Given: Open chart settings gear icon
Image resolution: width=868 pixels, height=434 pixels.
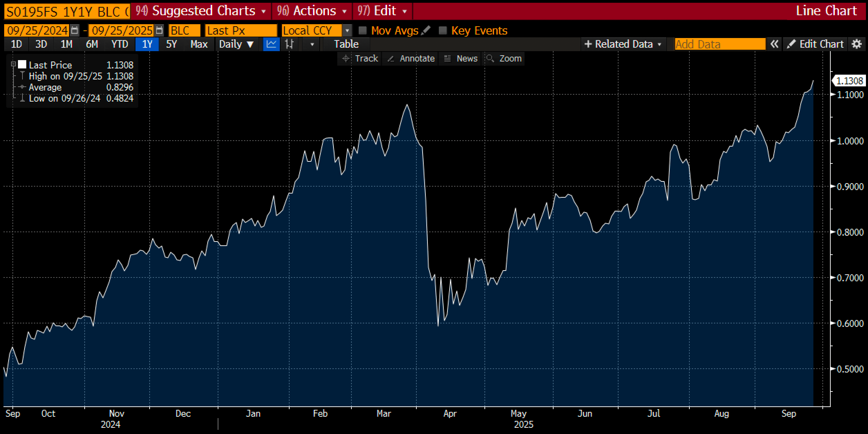Looking at the screenshot, I should (x=857, y=44).
